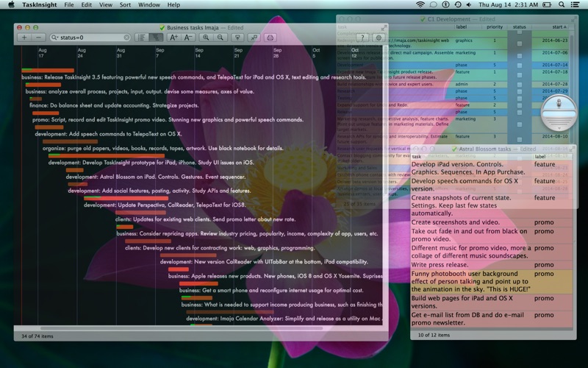Click the remove task minus button
The width and height of the screenshot is (588, 368).
(39, 37)
